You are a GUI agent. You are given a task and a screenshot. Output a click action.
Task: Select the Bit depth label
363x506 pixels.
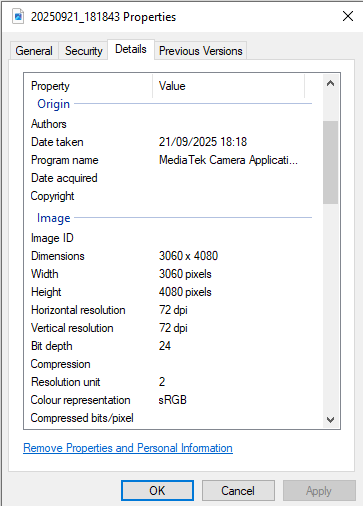point(52,346)
